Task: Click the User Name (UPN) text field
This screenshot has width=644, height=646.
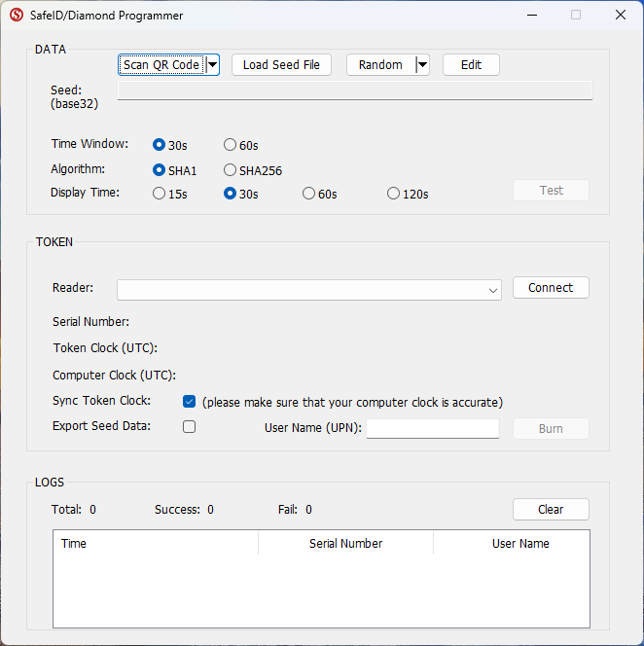Action: (432, 429)
